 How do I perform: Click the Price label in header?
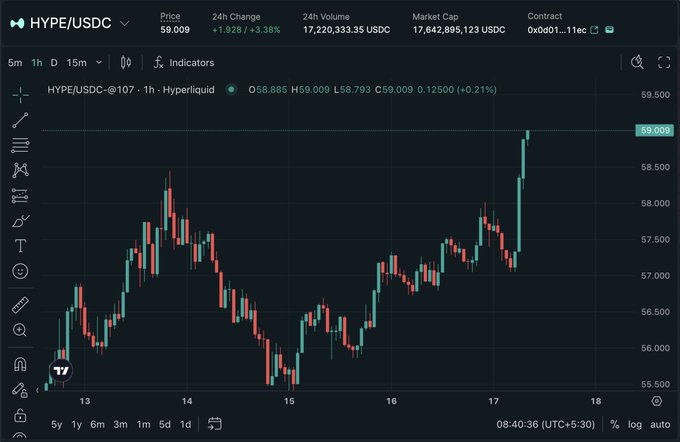[170, 16]
